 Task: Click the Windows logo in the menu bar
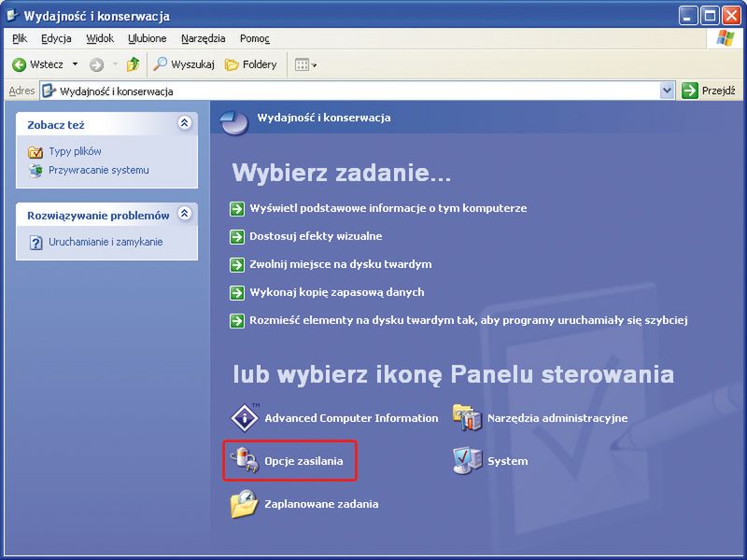726,38
